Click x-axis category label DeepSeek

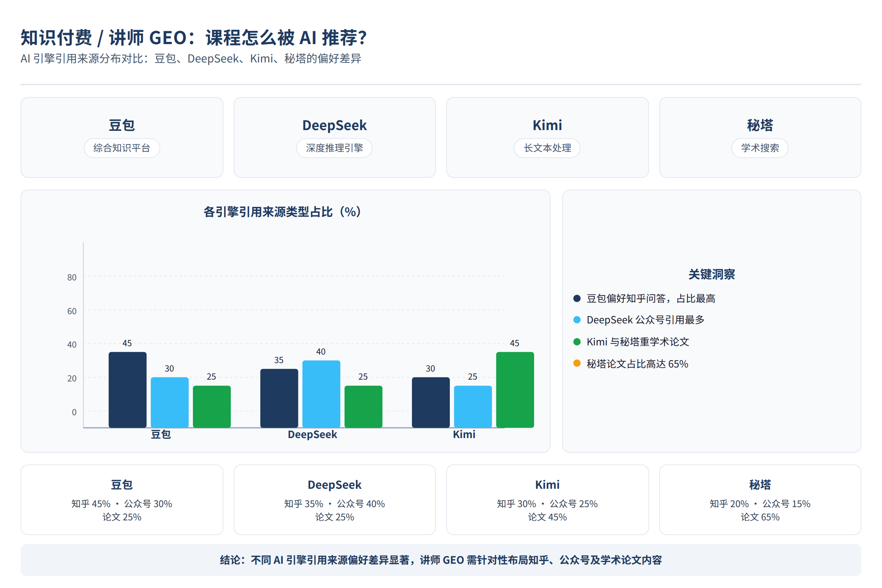tap(312, 434)
